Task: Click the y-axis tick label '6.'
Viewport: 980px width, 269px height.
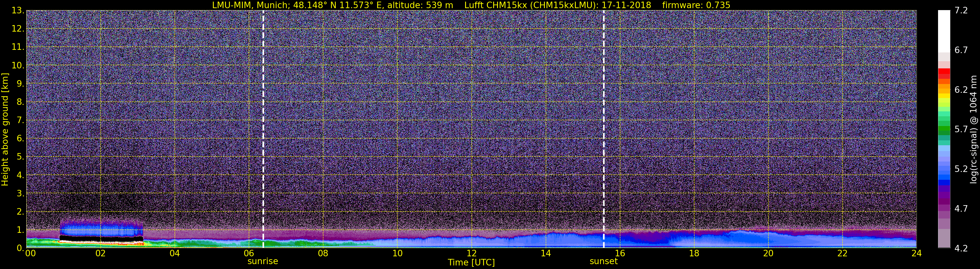Action: 20,139
